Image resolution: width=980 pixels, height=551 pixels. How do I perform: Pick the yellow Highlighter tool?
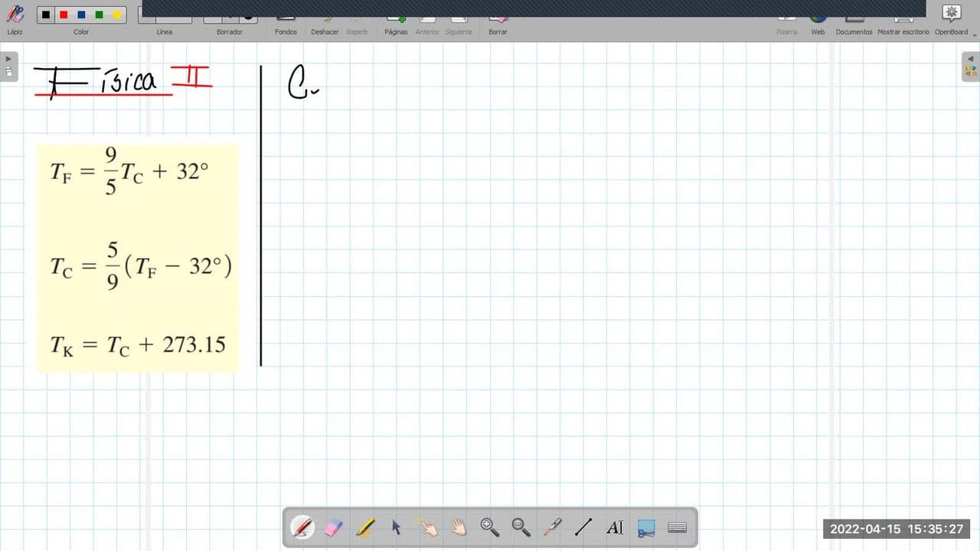click(365, 527)
